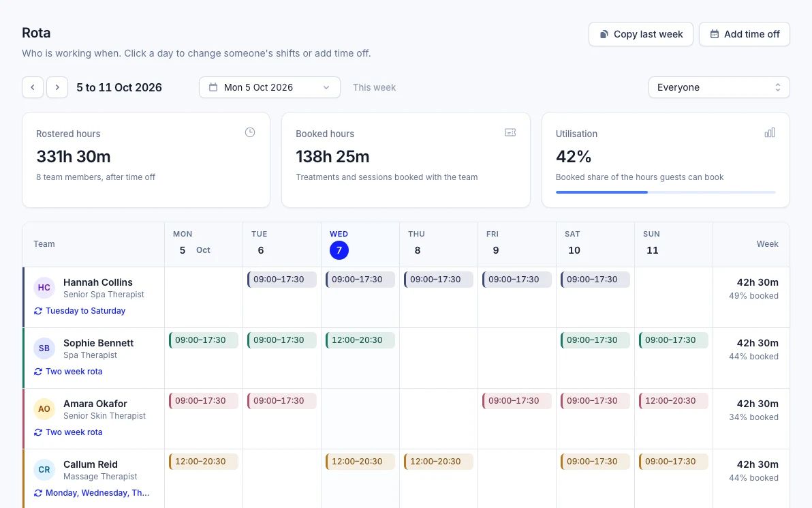This screenshot has width=812, height=508.
Task: Click Hannah Collins' empty Monday cell
Action: [204, 297]
